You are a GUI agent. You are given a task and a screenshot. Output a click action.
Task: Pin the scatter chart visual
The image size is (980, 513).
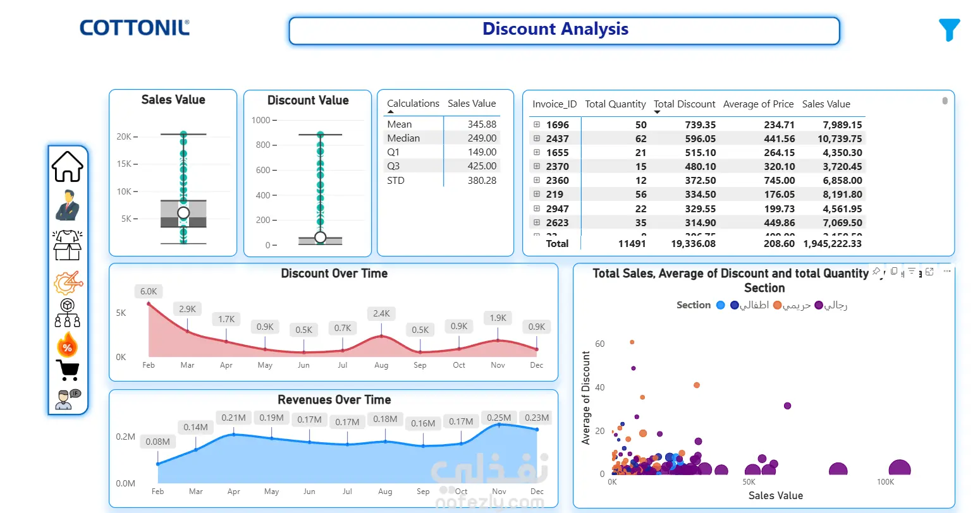(876, 272)
